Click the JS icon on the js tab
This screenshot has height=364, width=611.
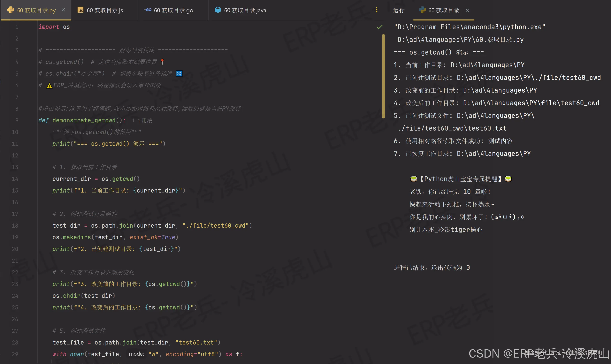[80, 10]
